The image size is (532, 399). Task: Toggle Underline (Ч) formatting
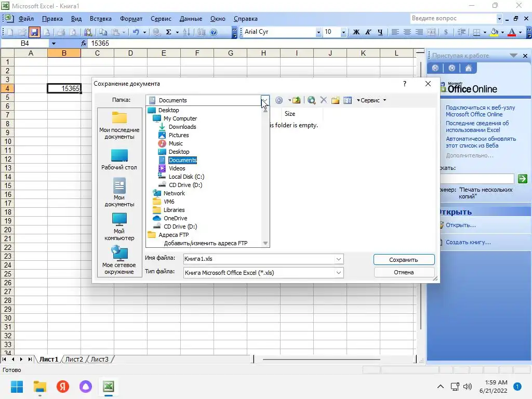coord(380,32)
